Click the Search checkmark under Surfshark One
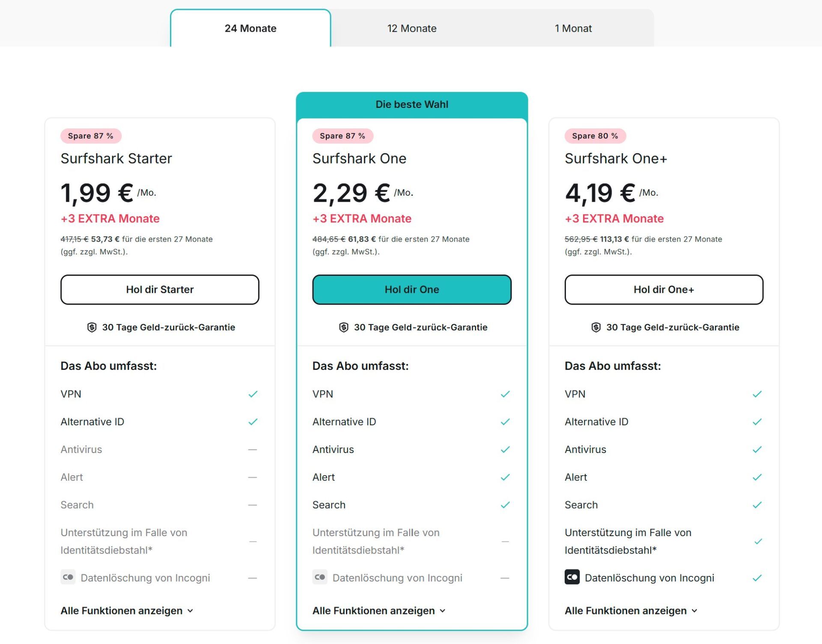Screen dimensions: 822x644 [505, 504]
